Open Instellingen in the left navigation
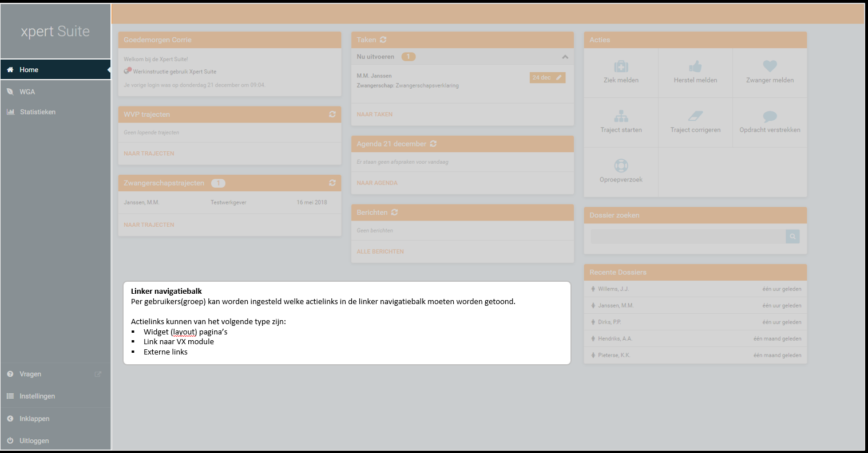The image size is (868, 453). click(x=37, y=396)
